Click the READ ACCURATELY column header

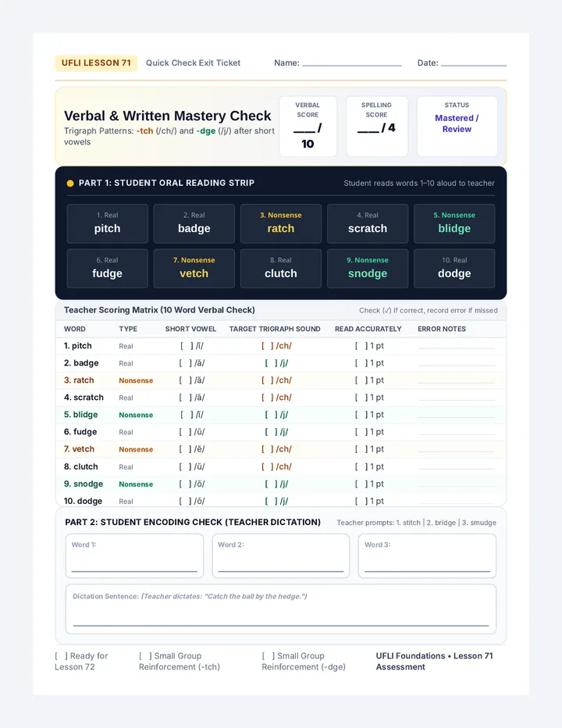click(x=368, y=329)
